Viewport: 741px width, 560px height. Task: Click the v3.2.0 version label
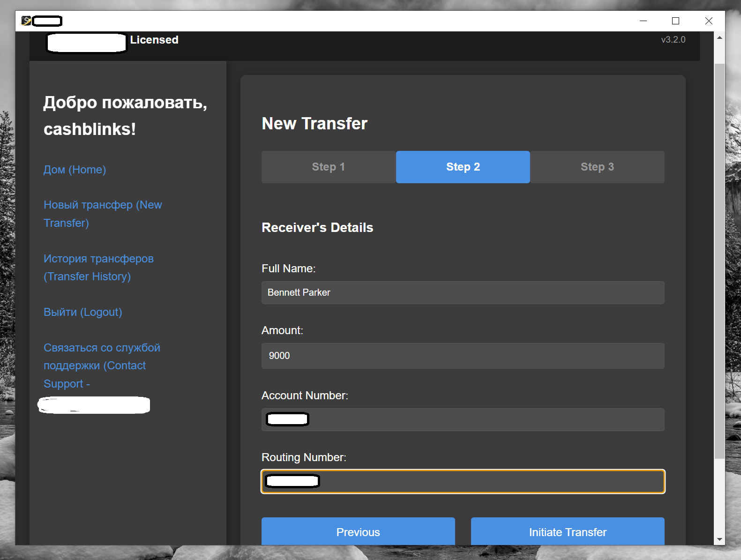point(673,40)
